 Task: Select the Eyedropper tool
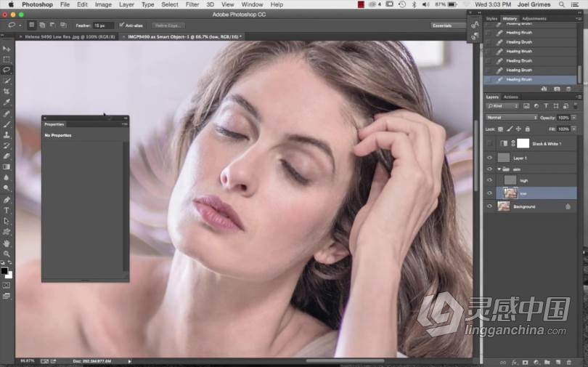(x=7, y=102)
